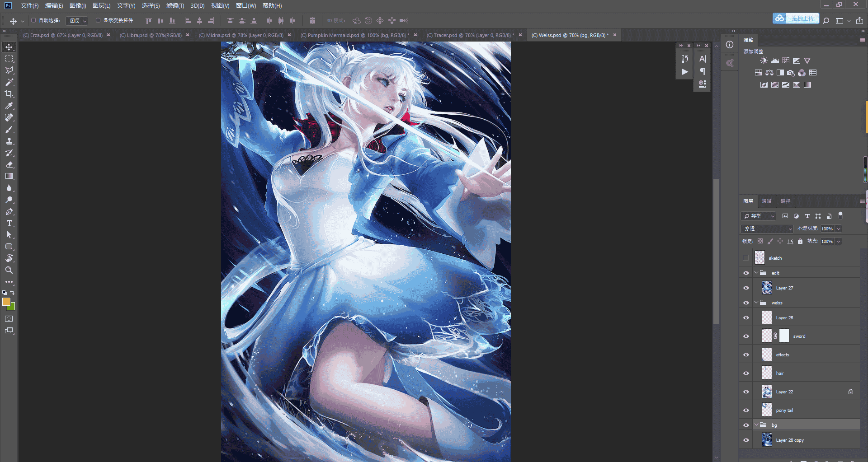Select the Brush tool
This screenshot has height=462, width=868.
point(9,129)
